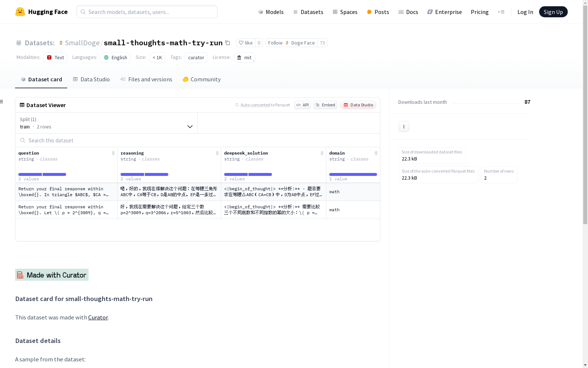Viewport: 588px width, 368px height.
Task: Open Enterprise in the top navigation
Action: pos(445,12)
